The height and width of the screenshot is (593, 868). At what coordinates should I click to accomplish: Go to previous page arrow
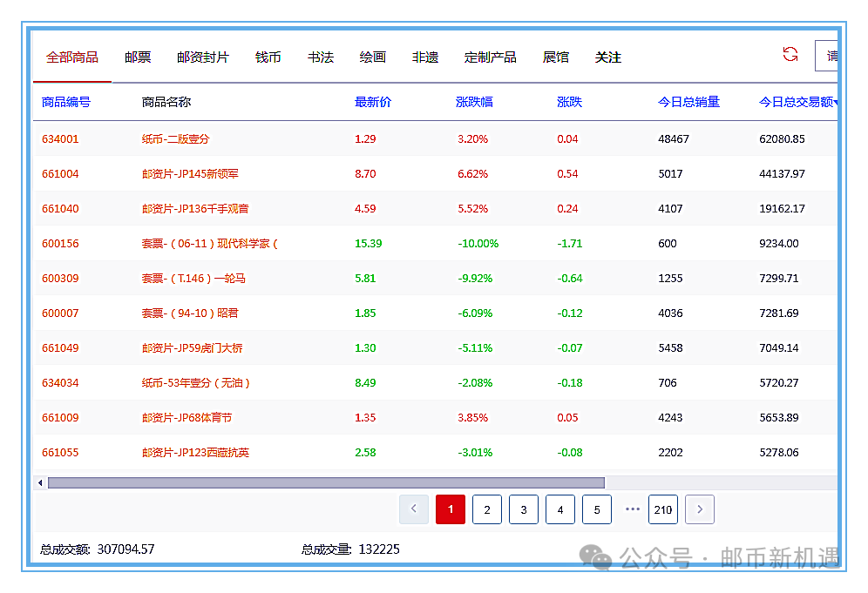[414, 509]
